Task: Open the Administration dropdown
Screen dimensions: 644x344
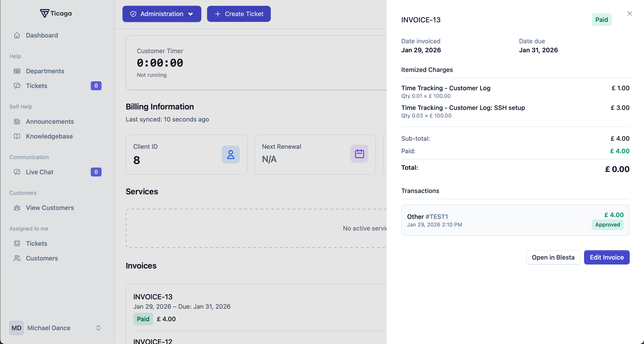Action: (161, 14)
